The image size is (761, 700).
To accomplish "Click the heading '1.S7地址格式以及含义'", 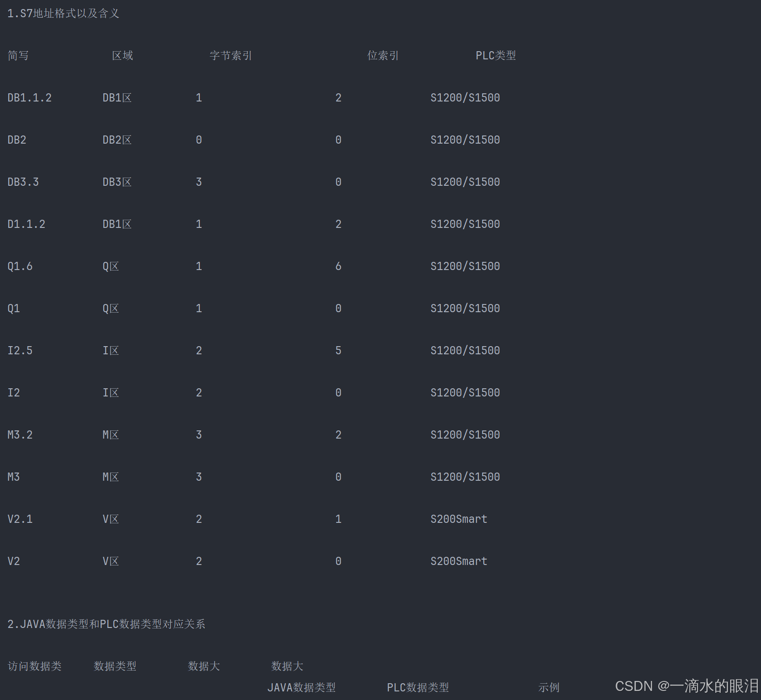I will 63,14.
